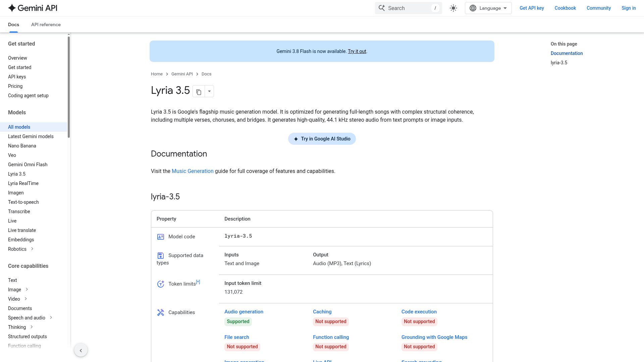Jump to Documentation in On this page
Screen dimensions: 644x362
tap(567, 53)
